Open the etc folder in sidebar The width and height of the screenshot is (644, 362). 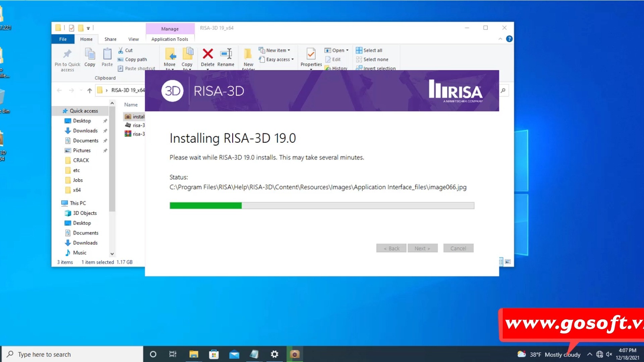pyautogui.click(x=76, y=170)
